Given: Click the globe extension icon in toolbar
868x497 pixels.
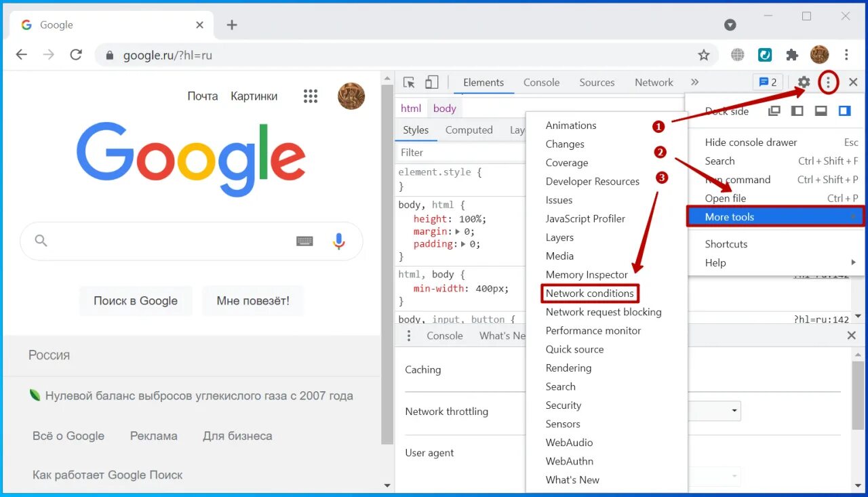Looking at the screenshot, I should click(x=738, y=55).
